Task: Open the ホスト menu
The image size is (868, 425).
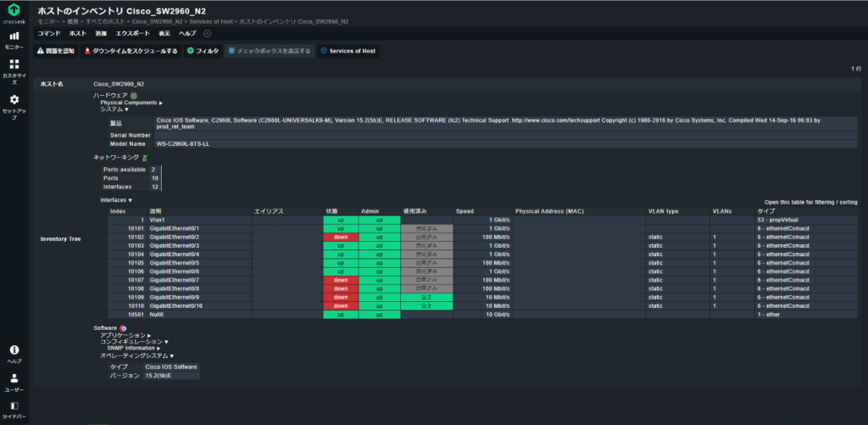Action: pos(77,33)
